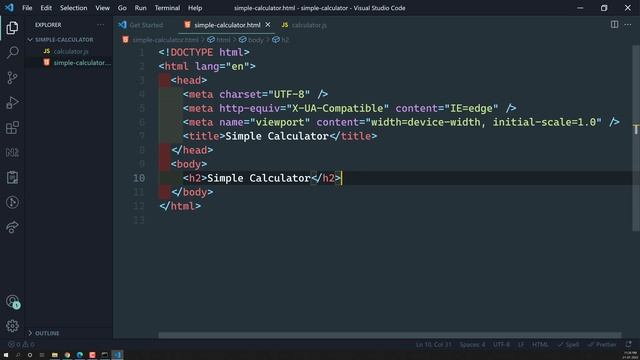Click the VS Code taskbar icon
Viewport: 640px width, 360px height.
pyautogui.click(x=117, y=355)
